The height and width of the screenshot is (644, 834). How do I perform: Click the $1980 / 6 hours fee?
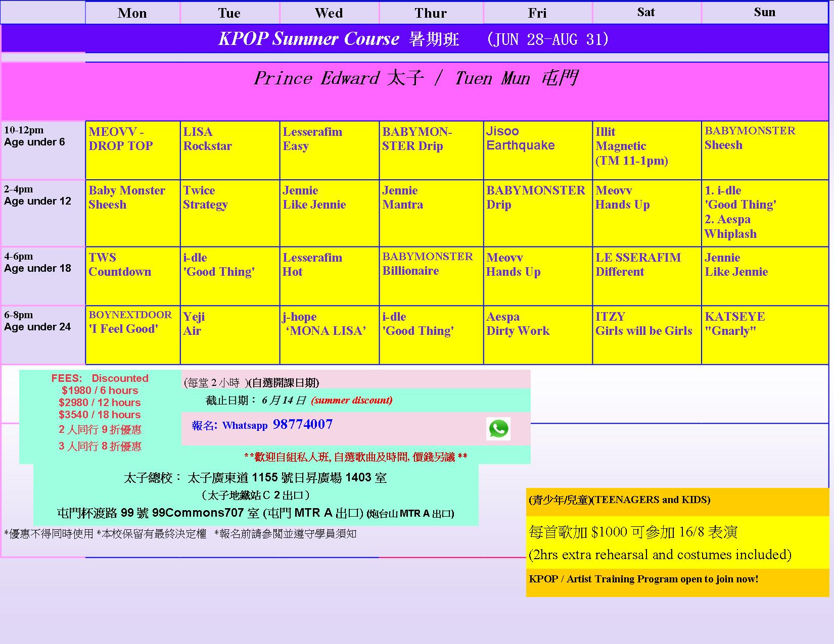pos(100,390)
